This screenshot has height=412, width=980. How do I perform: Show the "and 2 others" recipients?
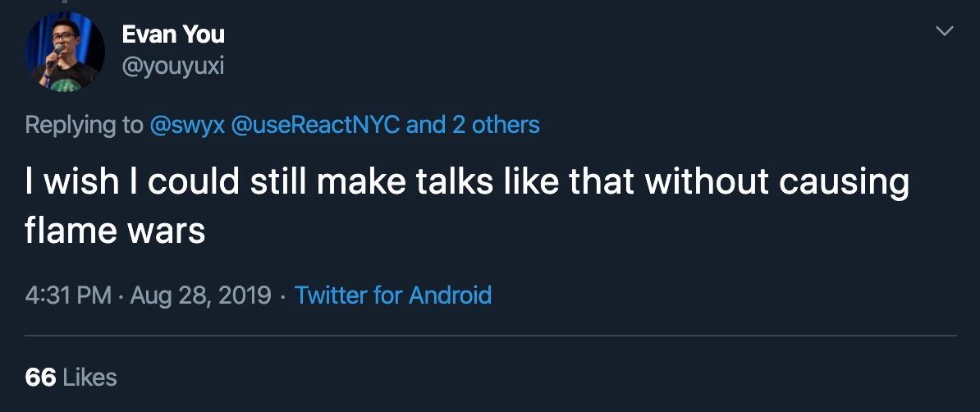pyautogui.click(x=473, y=125)
